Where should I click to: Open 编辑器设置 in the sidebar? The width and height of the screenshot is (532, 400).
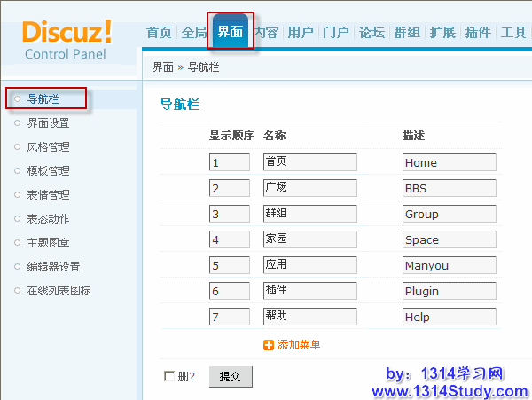[53, 267]
